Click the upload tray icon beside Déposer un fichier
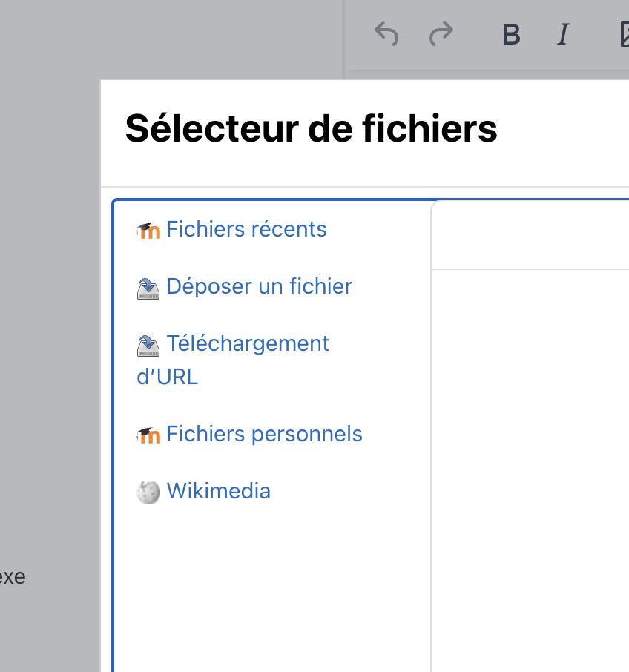 click(x=148, y=289)
